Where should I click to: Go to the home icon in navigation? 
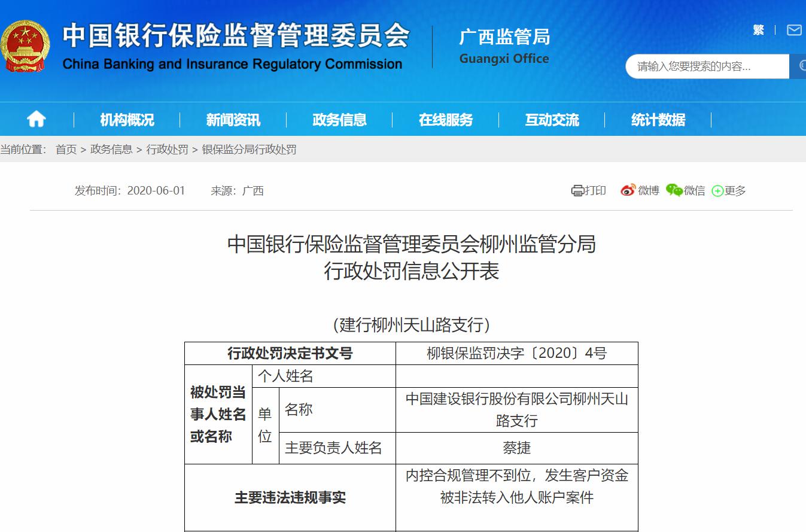coord(37,120)
